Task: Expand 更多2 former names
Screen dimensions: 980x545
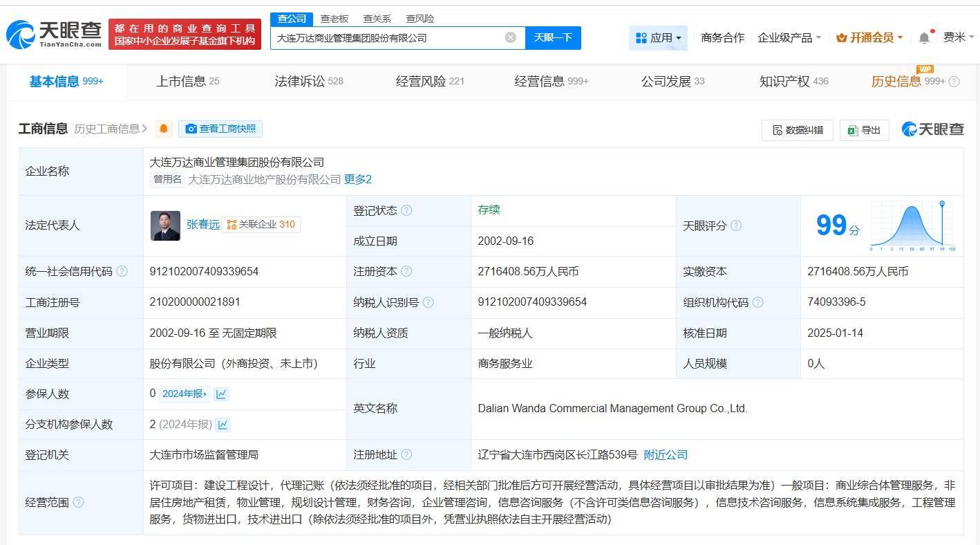Action: 358,180
